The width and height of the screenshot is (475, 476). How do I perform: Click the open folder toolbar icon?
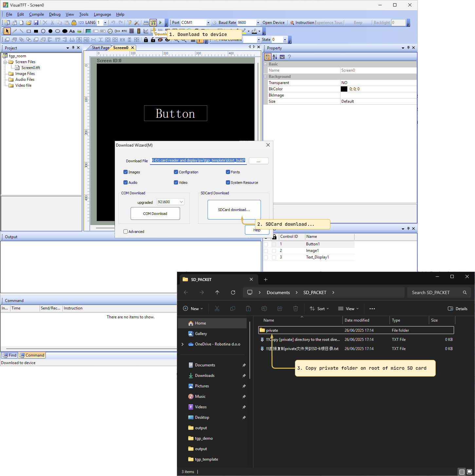coord(29,23)
